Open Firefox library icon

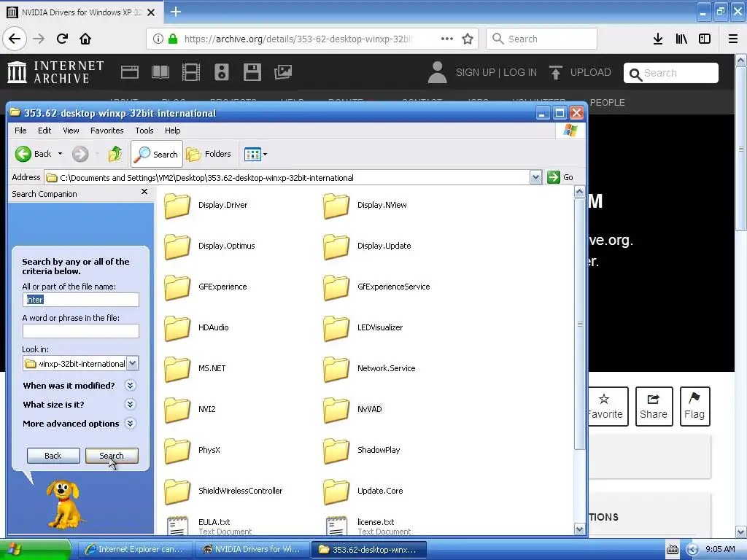point(681,39)
